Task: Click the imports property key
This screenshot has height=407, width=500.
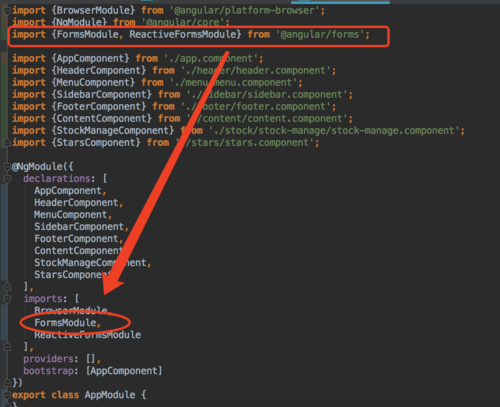Action: coord(43,298)
